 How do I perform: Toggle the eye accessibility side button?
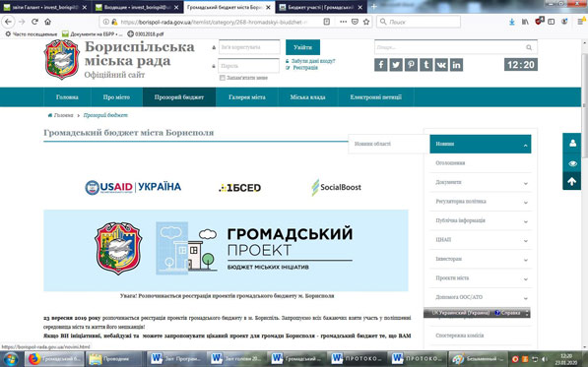572,163
